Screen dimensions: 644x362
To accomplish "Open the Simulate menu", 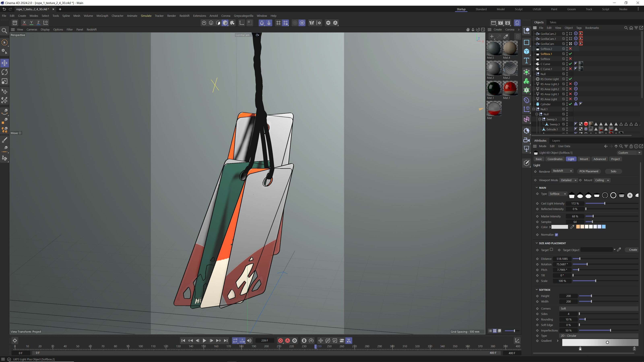I will (146, 16).
